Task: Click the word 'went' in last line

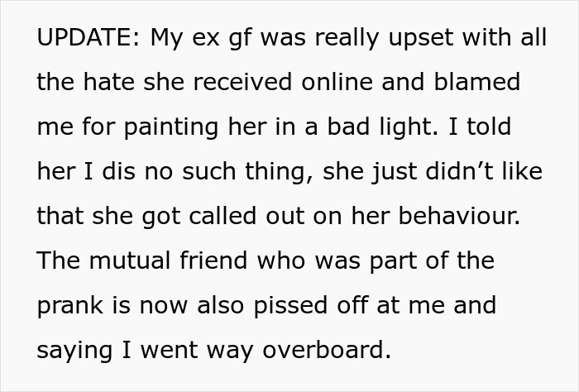Action: click(169, 350)
